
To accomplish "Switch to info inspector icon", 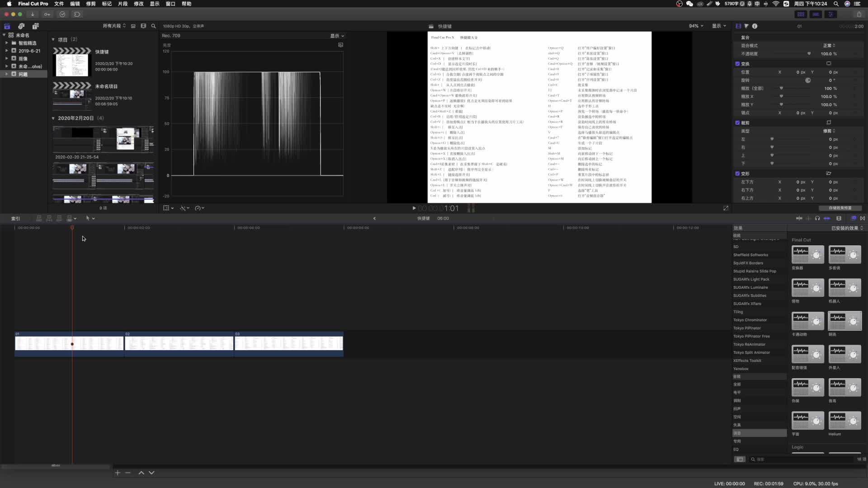I will point(755,26).
